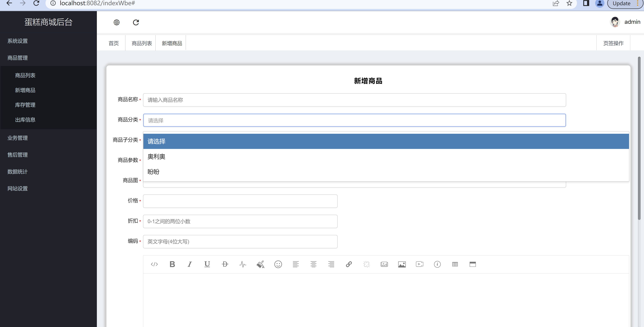Open the 商品分类 select box
This screenshot has height=327, width=644.
point(354,120)
